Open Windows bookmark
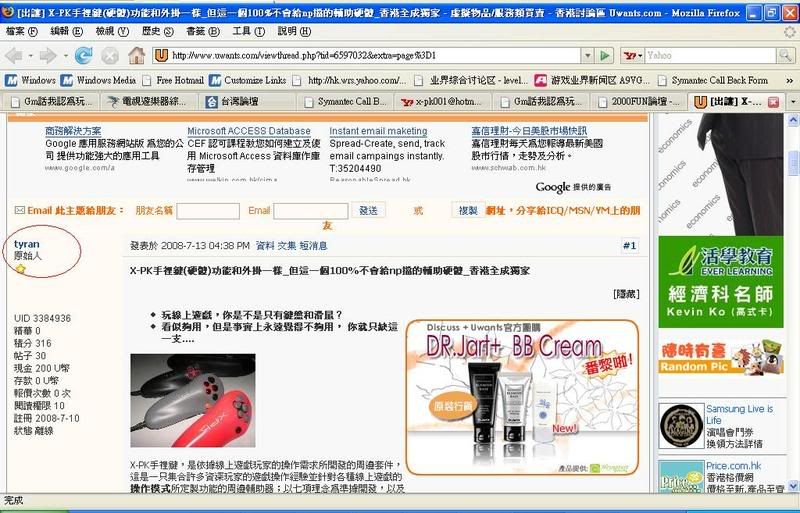Image resolution: width=800 pixels, height=513 pixels. click(31, 80)
